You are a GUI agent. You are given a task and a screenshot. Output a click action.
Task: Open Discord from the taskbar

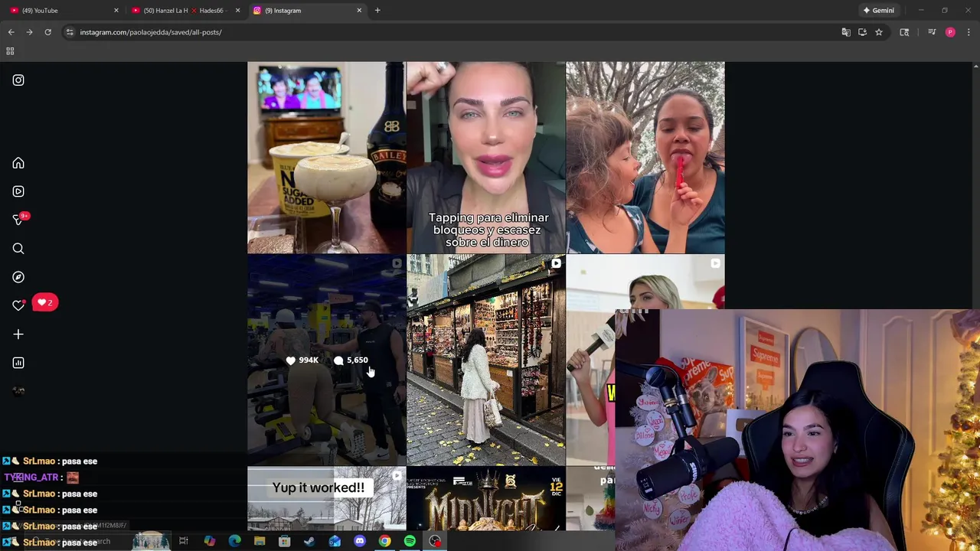point(360,541)
